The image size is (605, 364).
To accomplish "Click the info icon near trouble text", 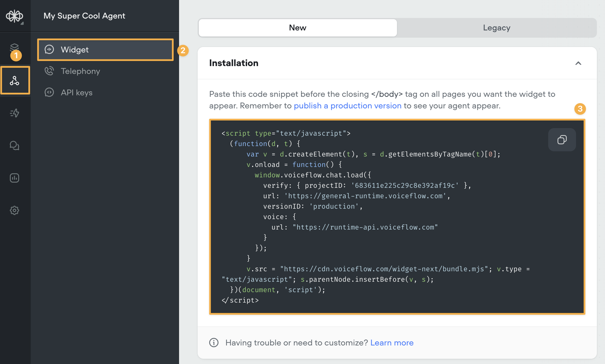I will [x=214, y=343].
